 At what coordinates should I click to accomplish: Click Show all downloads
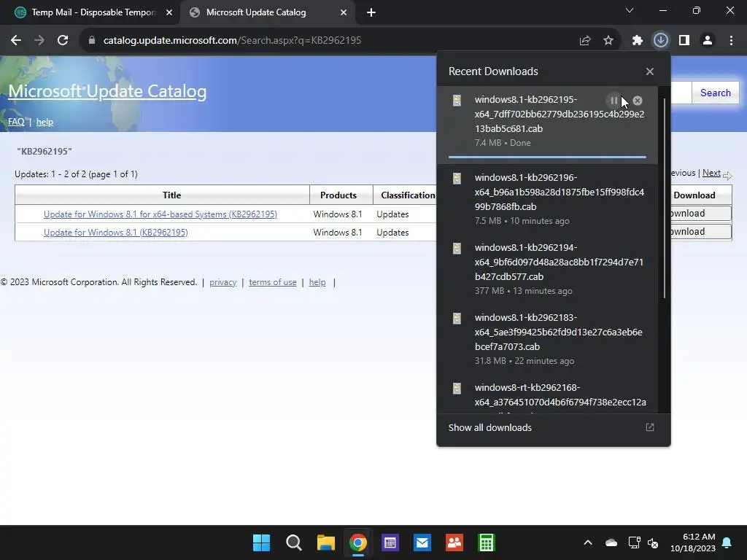click(x=489, y=427)
